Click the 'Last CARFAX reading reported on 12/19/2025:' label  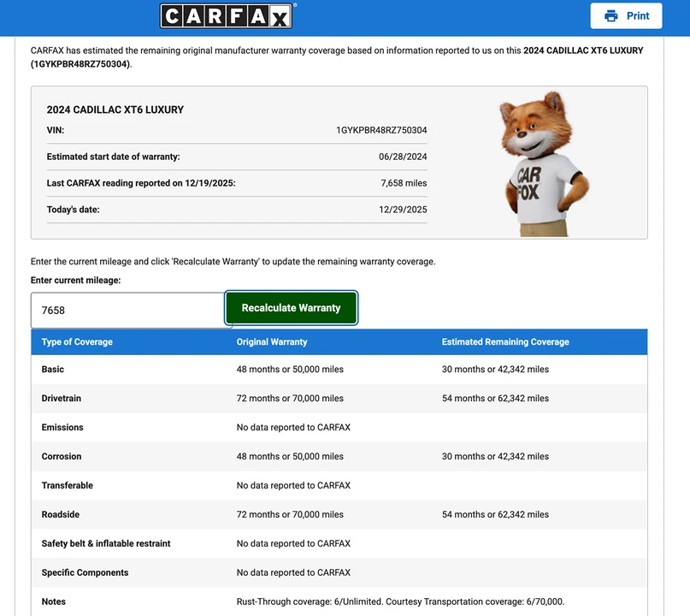coord(141,183)
